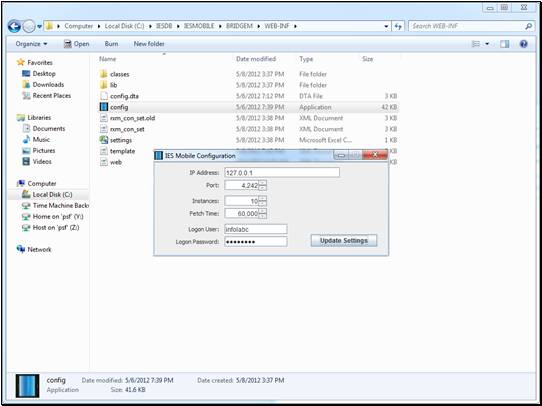The image size is (542, 406).
Task: Click the Help question mark icon
Action: (524, 44)
